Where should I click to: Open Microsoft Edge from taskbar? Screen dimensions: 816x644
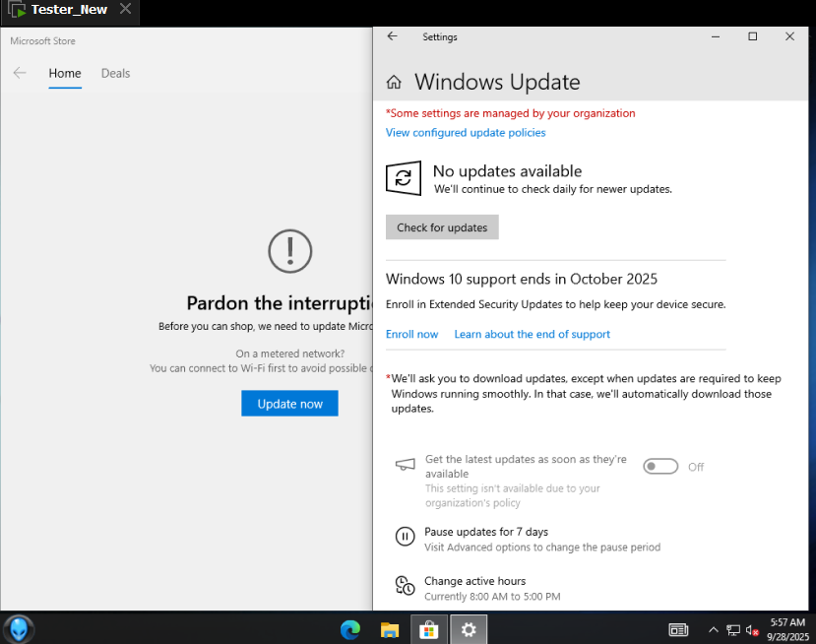(350, 630)
